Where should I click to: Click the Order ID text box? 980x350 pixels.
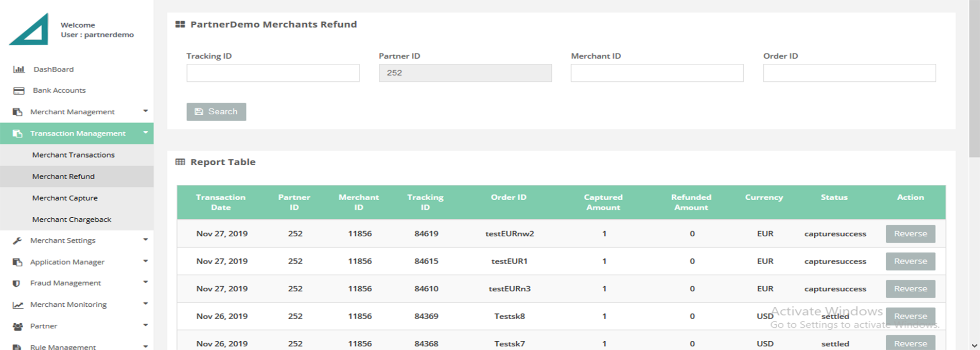(849, 73)
